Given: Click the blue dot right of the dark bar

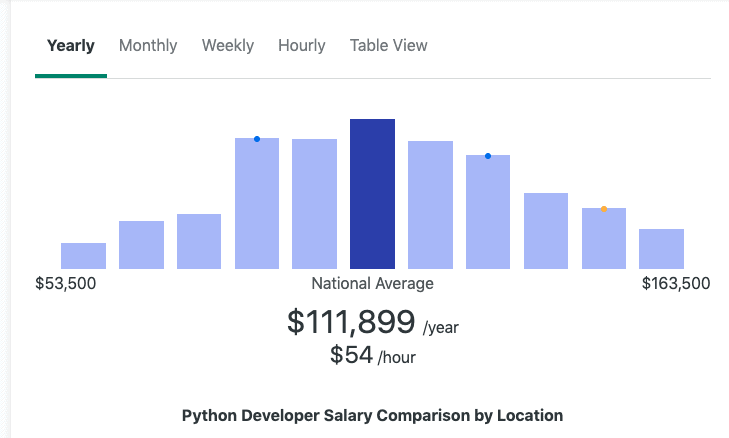Looking at the screenshot, I should (x=488, y=156).
